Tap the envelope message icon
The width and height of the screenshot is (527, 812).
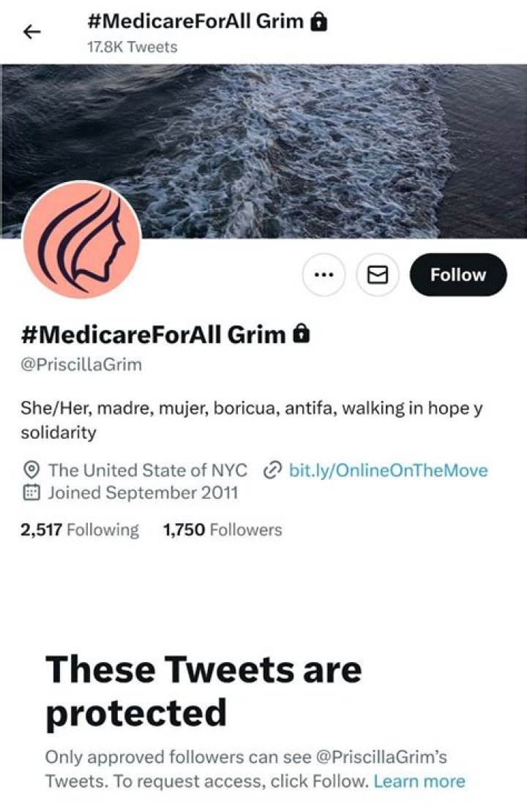point(377,275)
